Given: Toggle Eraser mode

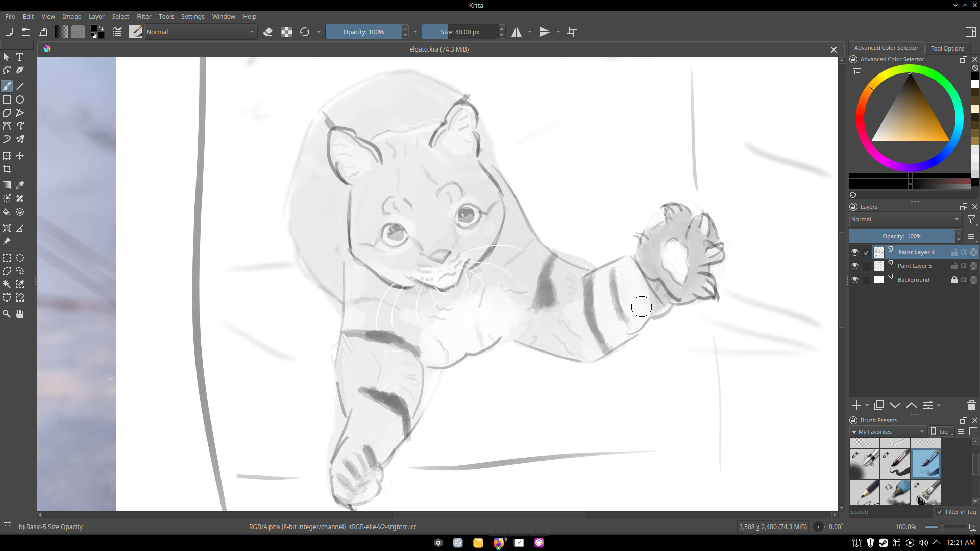Looking at the screenshot, I should pos(267,32).
